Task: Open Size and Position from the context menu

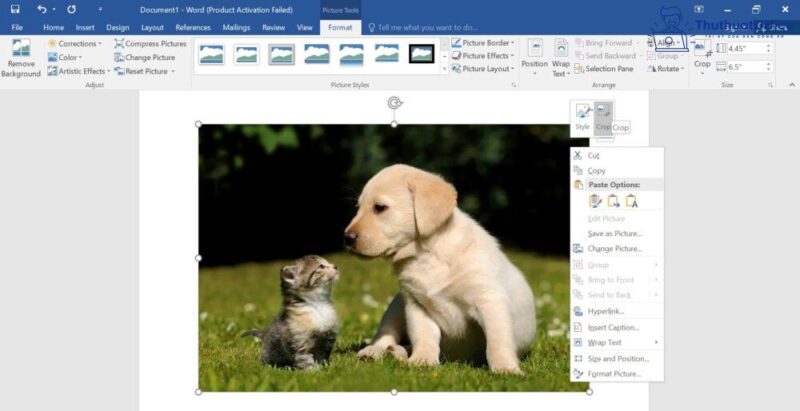Action: [x=617, y=358]
